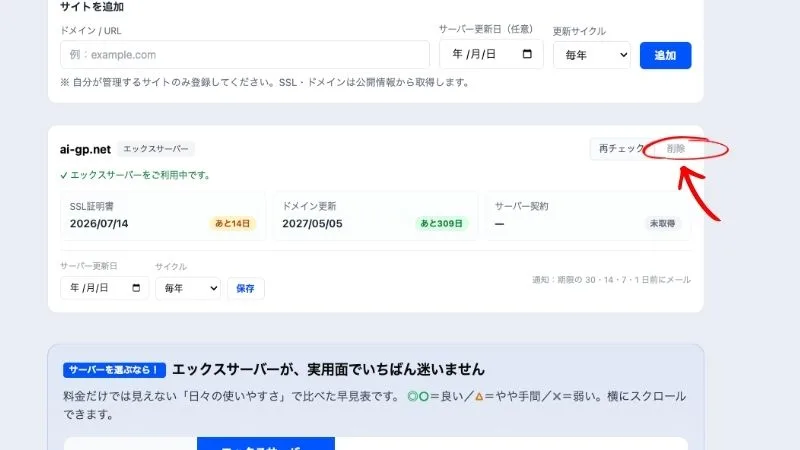
Task: Open the サーバー更新日（任意） date field
Action: pyautogui.click(x=491, y=54)
